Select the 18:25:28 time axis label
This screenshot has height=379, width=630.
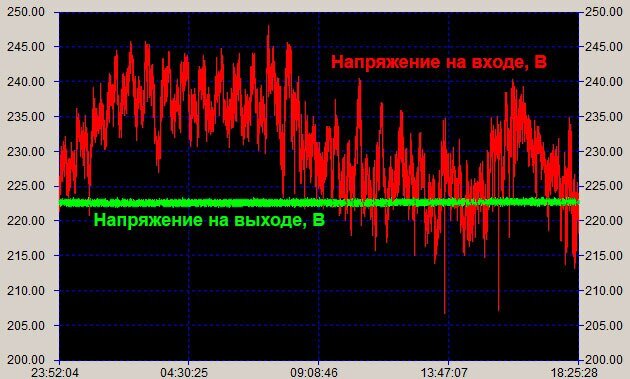(574, 373)
